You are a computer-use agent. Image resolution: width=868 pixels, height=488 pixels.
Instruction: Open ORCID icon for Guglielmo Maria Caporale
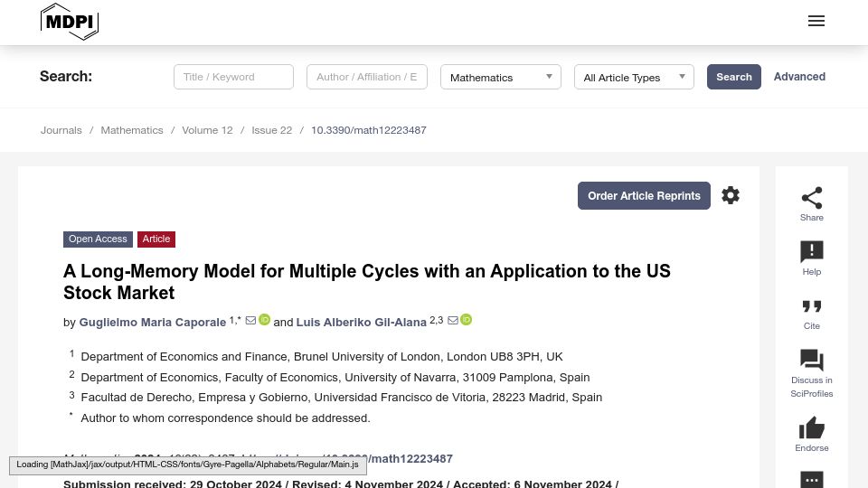coord(265,320)
